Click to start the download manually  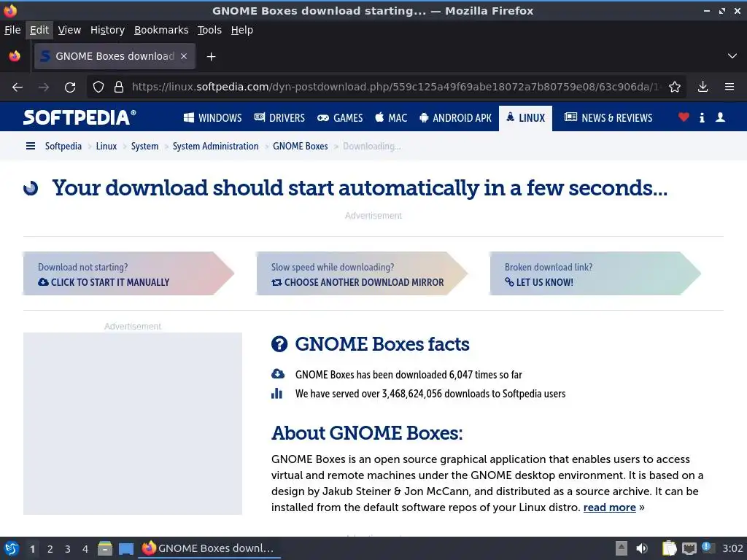point(128,274)
